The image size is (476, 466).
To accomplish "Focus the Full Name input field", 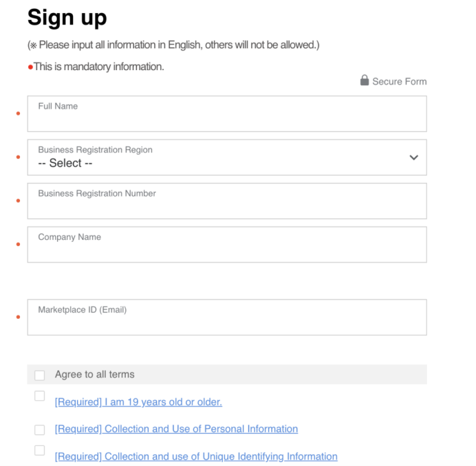I will click(227, 114).
